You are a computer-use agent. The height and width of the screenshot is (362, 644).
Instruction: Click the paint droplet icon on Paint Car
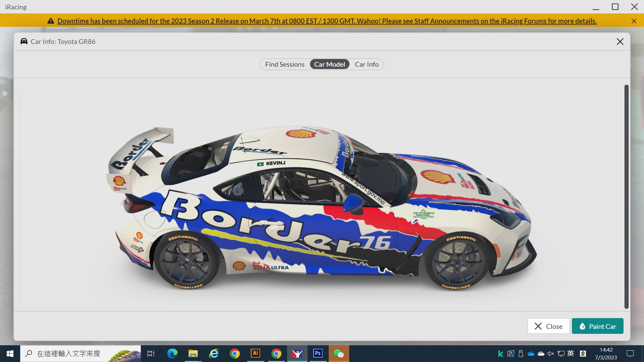(583, 326)
